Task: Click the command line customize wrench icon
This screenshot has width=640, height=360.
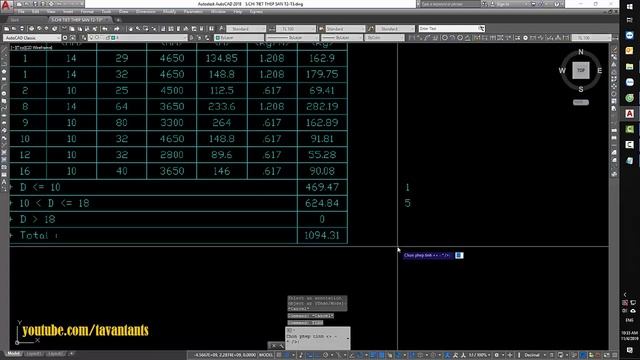Action: pyautogui.click(x=281, y=346)
